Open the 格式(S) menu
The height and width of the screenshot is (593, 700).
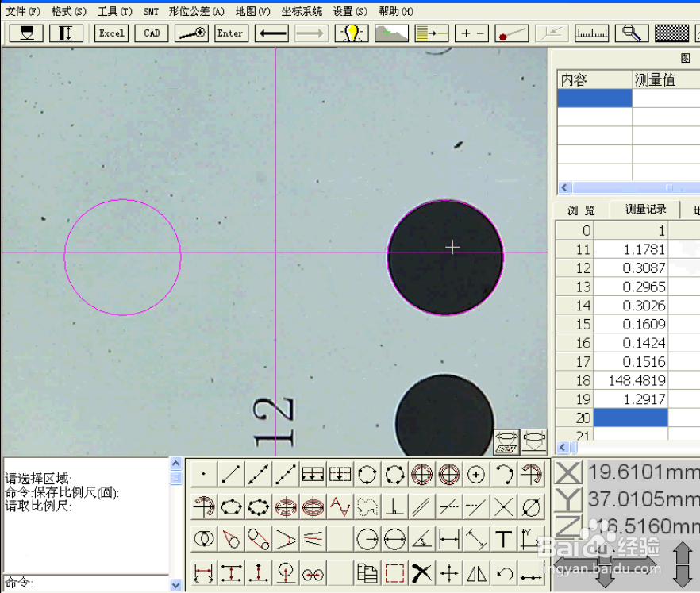pos(69,11)
